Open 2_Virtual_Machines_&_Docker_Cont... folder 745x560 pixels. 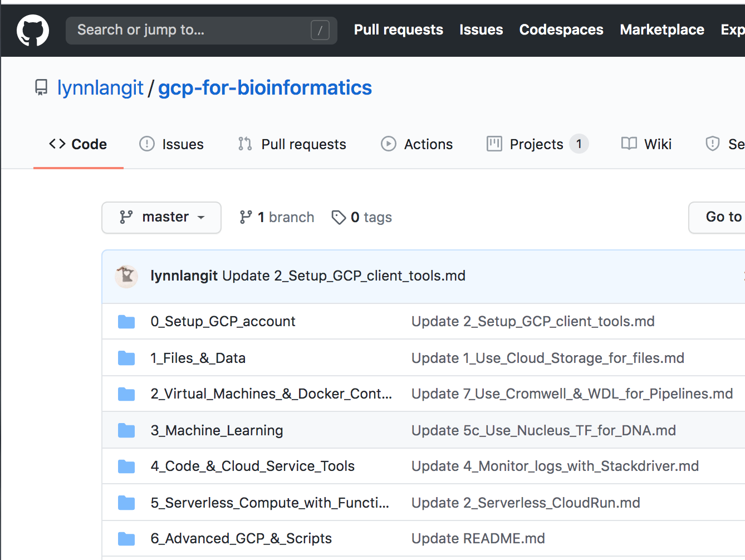[271, 394]
